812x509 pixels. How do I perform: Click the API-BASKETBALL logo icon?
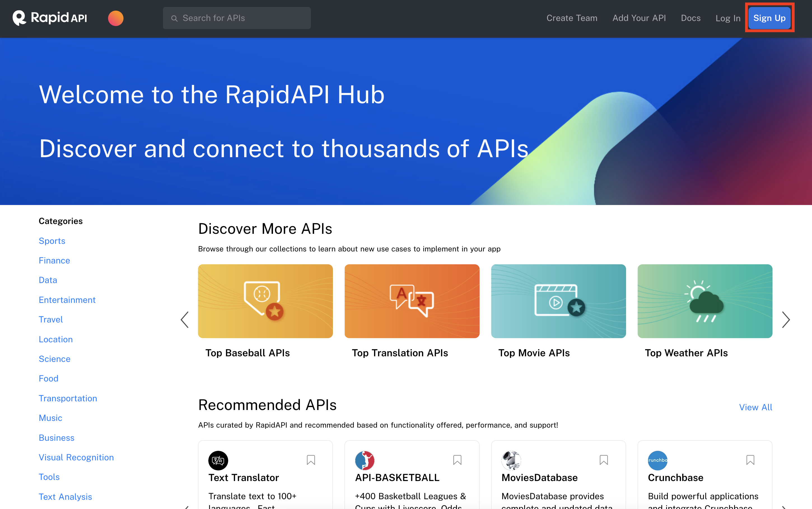365,460
